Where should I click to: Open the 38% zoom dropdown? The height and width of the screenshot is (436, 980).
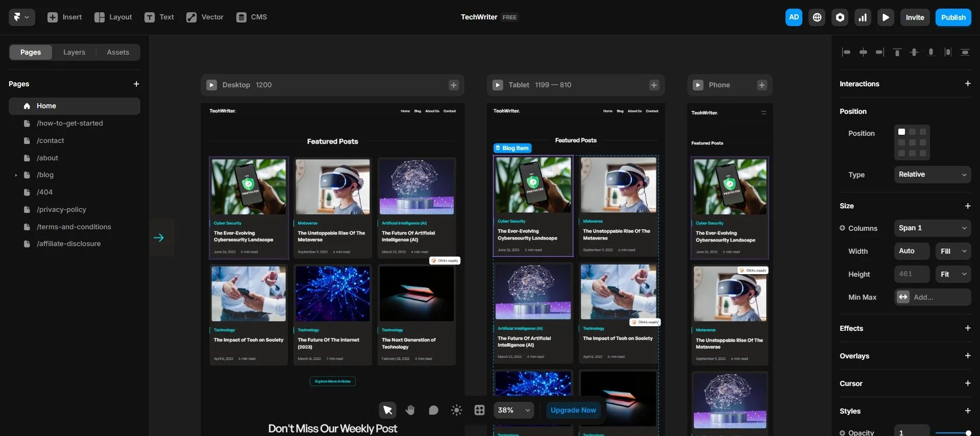click(514, 410)
